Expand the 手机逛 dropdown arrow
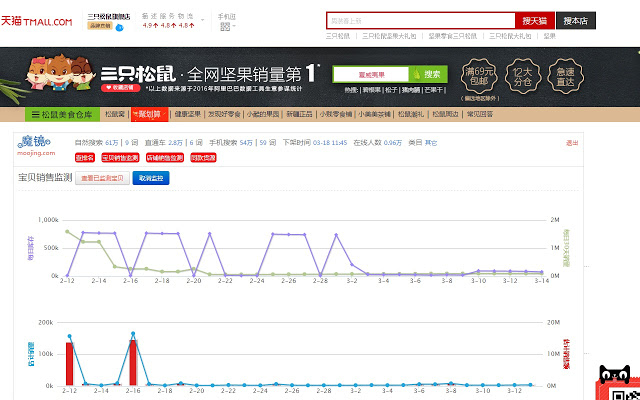 pos(234,27)
